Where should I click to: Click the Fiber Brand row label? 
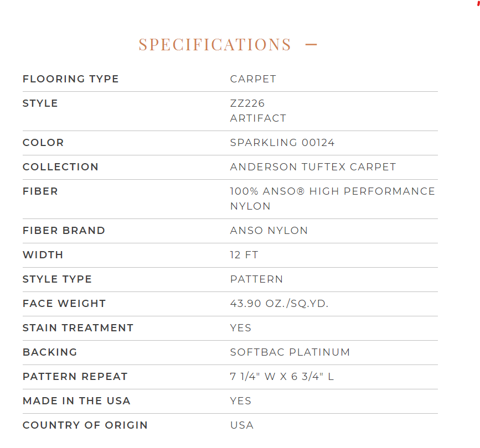point(64,230)
